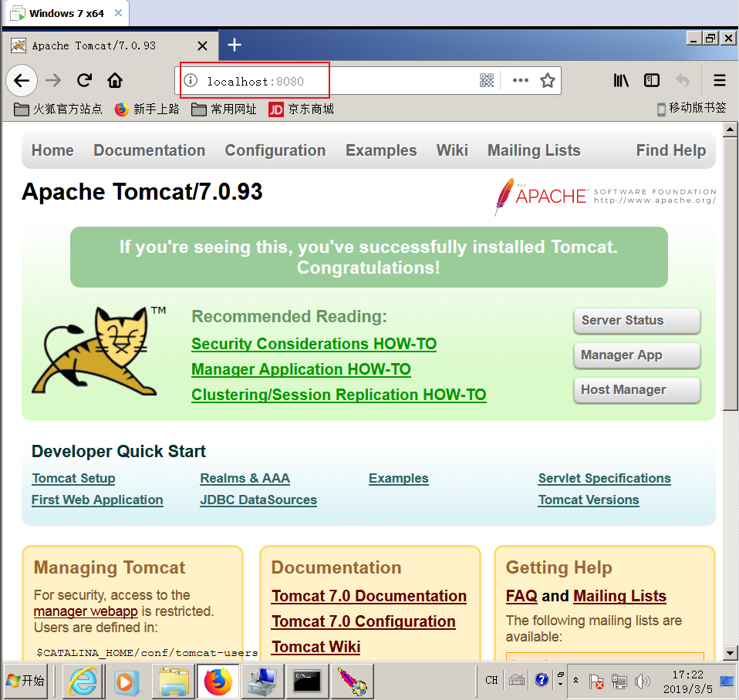Screen dimensions: 739x700
Task: Open Tomcat Versions link
Action: [589, 500]
